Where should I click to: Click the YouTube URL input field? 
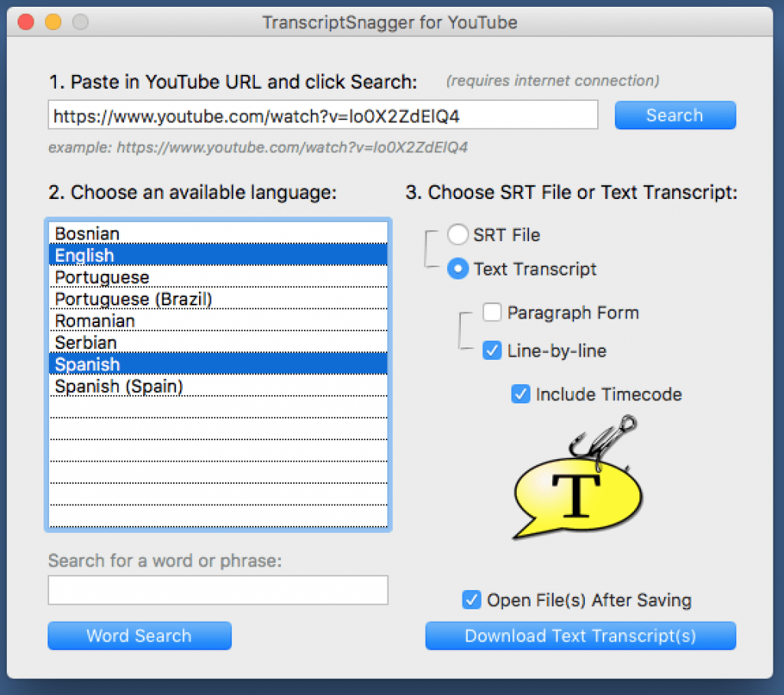(323, 115)
